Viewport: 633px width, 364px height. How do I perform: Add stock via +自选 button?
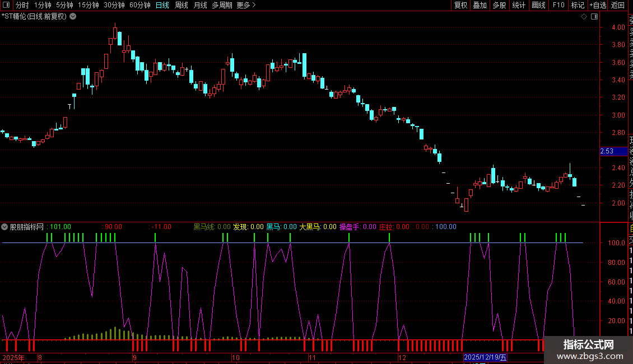click(x=597, y=5)
